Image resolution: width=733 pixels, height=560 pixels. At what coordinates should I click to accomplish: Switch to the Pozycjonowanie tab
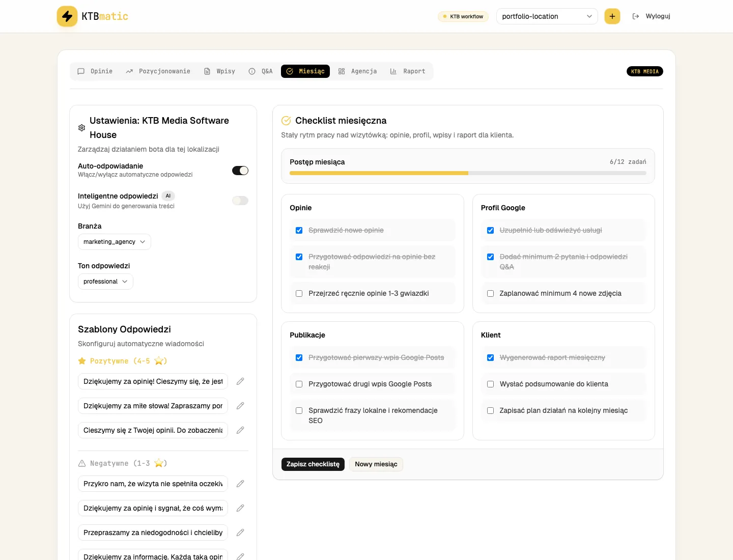click(x=158, y=71)
